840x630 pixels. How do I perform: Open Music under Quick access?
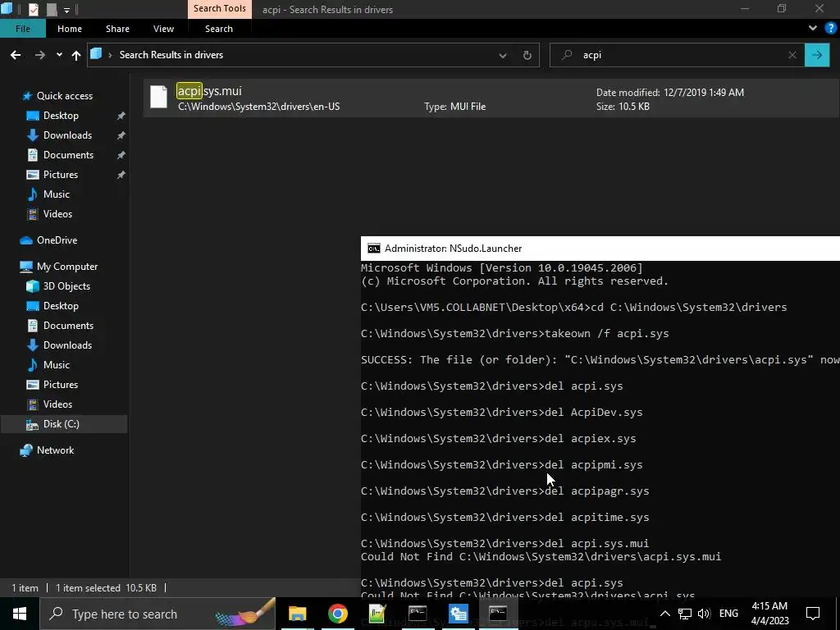[57, 194]
